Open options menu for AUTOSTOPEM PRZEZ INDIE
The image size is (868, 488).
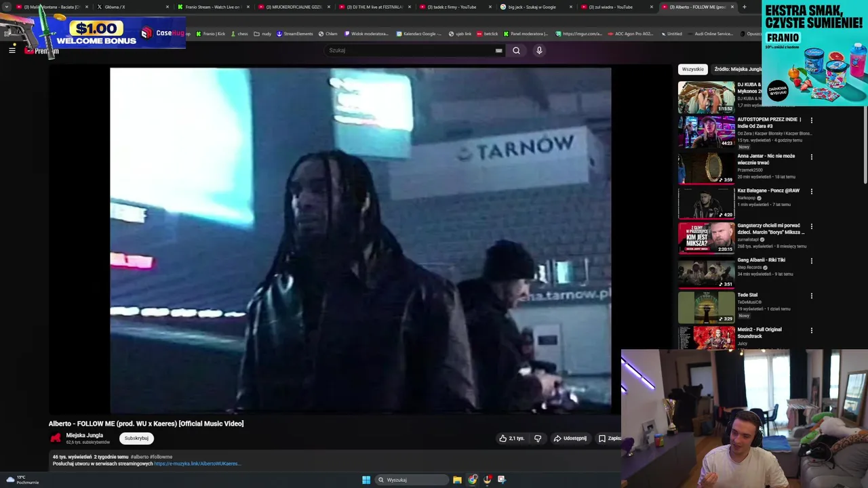(x=811, y=121)
